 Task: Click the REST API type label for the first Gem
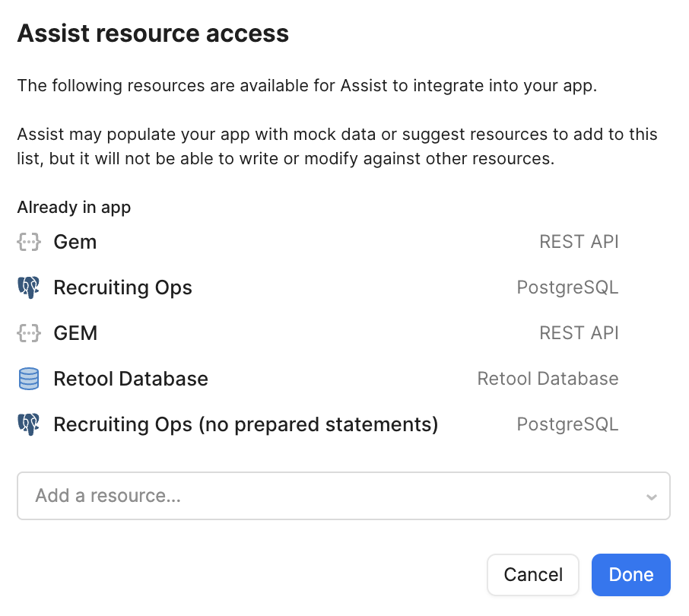[x=579, y=243]
